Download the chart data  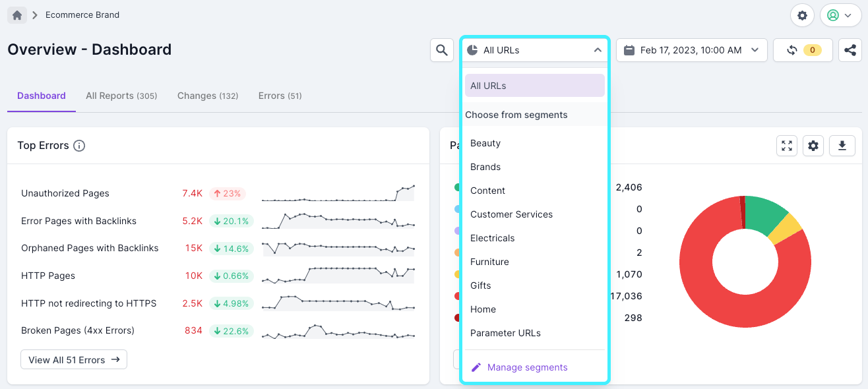(842, 146)
